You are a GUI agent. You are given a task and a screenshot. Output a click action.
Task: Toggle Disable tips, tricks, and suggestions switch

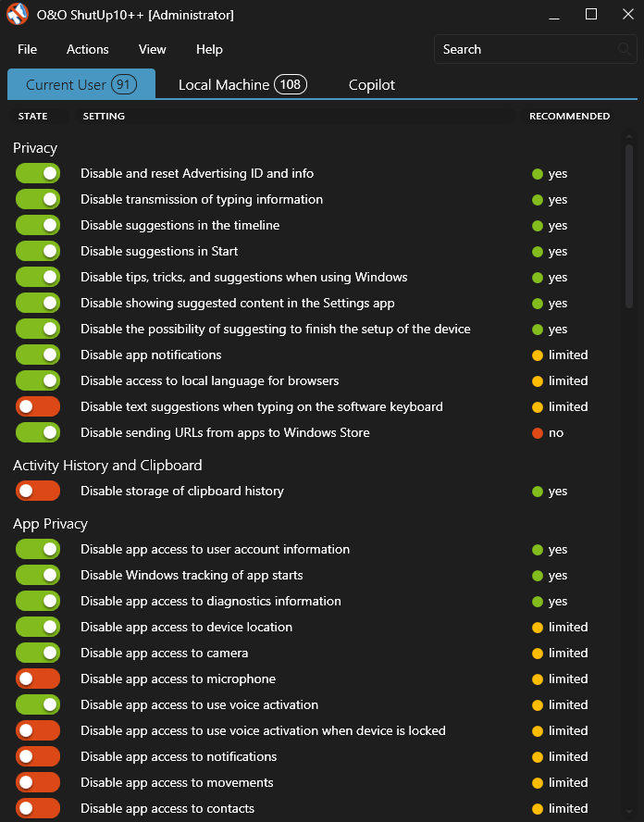[38, 277]
